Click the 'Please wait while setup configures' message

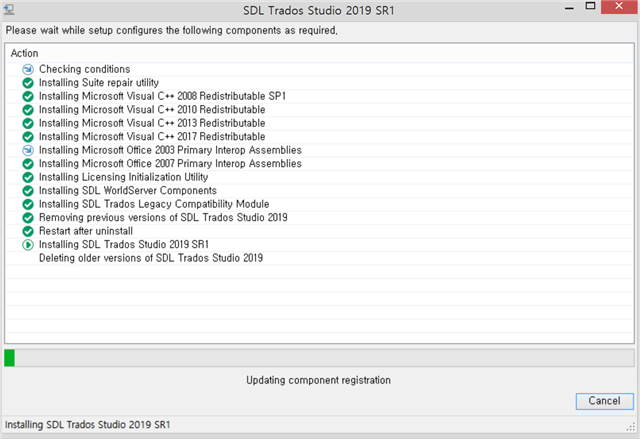click(171, 31)
